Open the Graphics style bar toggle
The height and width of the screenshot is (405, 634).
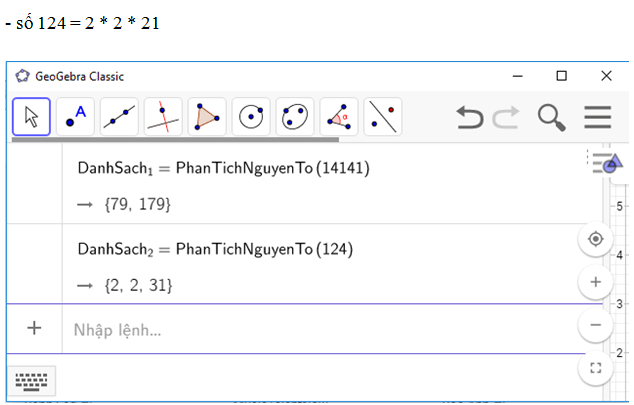pos(606,162)
